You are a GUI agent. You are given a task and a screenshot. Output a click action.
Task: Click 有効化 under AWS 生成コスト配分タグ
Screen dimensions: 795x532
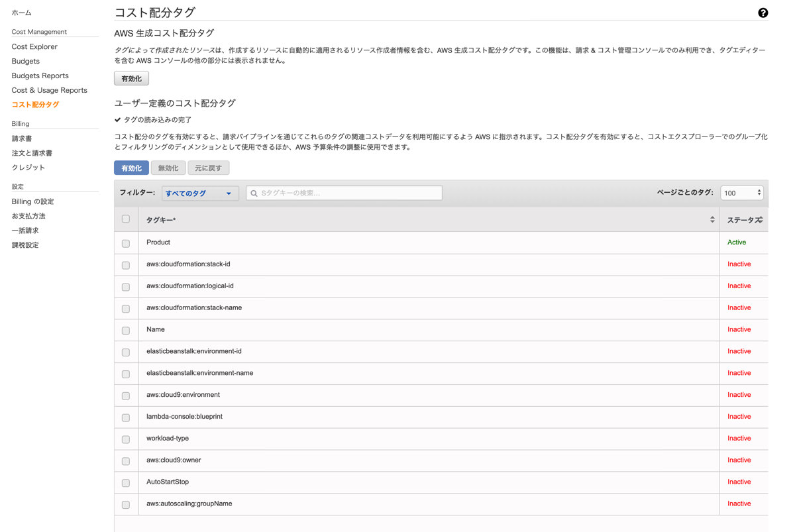(x=131, y=78)
